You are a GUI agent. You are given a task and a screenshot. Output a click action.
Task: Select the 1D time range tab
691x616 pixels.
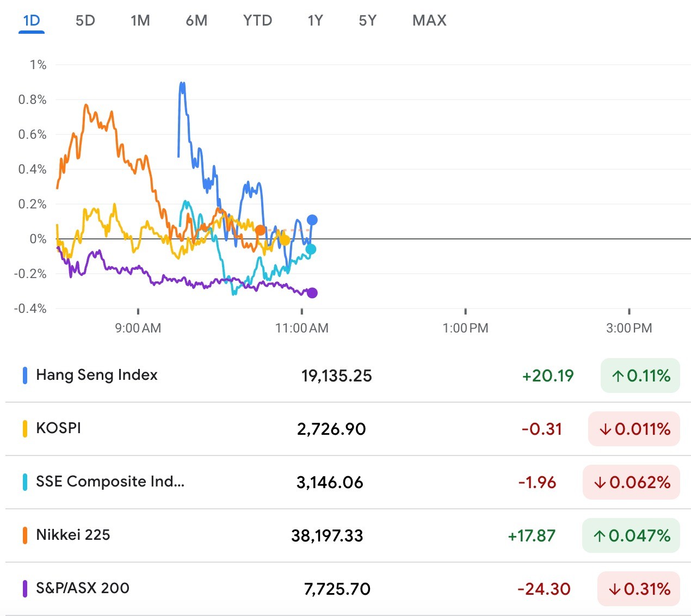32,21
